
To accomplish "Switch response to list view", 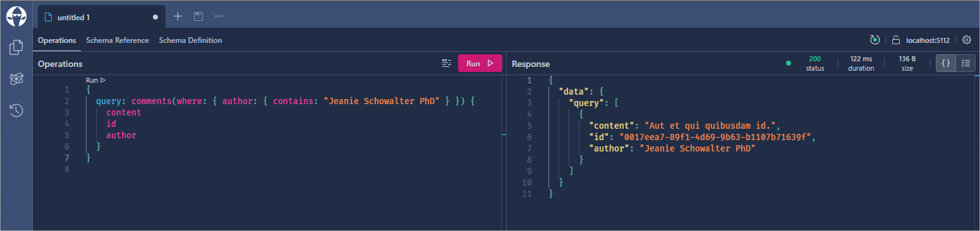I will tap(965, 63).
